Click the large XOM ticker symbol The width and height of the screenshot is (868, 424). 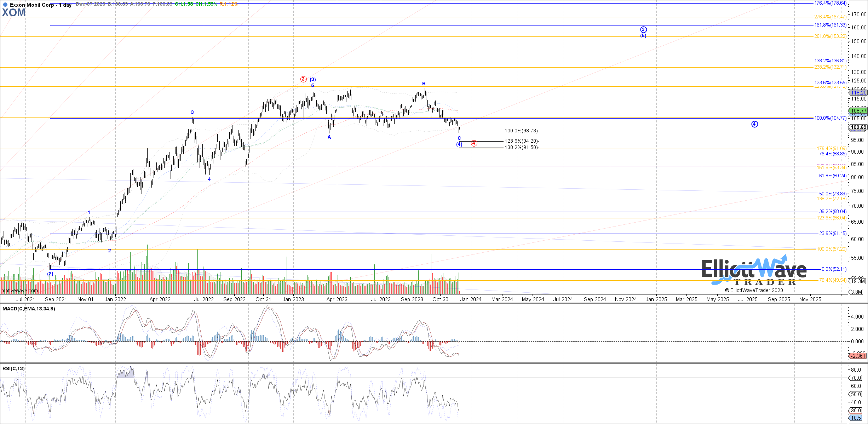pyautogui.click(x=14, y=13)
